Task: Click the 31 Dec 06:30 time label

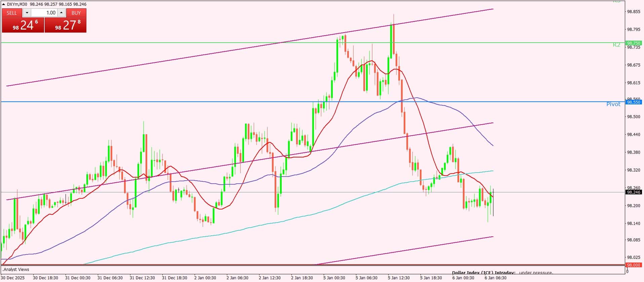Action: 110,278
